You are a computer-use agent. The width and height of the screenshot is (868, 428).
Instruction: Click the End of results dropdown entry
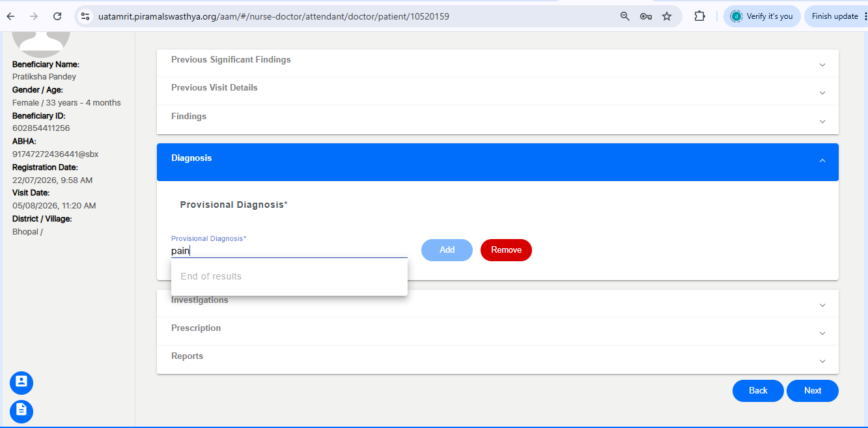click(289, 276)
